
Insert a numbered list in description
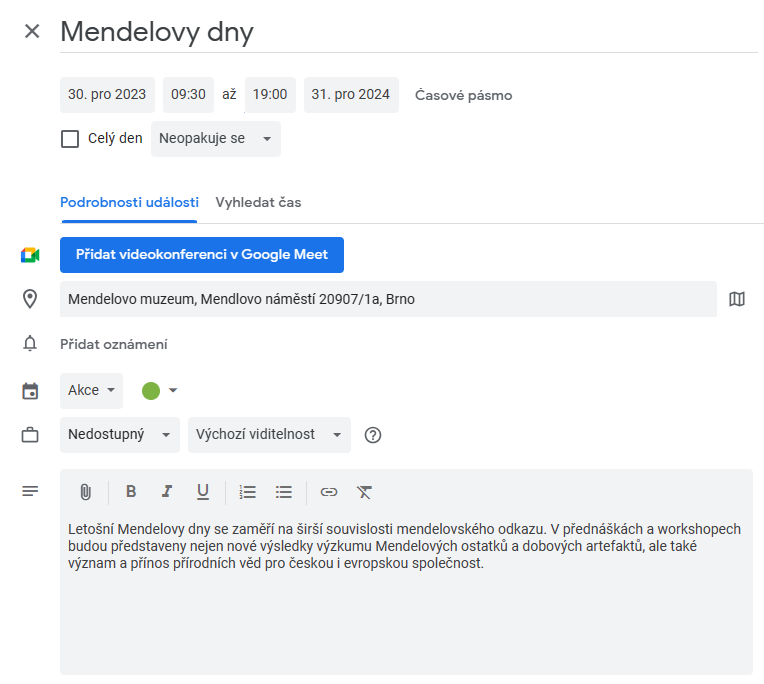248,492
